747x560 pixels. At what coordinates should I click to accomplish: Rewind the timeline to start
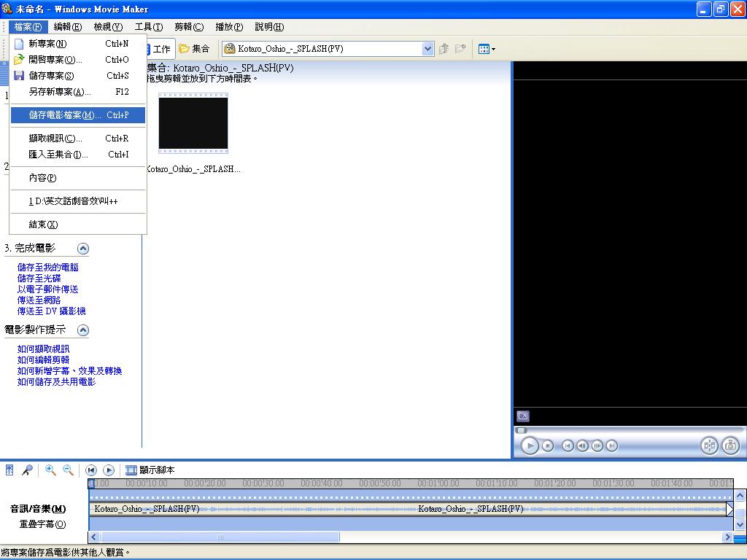coord(91,470)
